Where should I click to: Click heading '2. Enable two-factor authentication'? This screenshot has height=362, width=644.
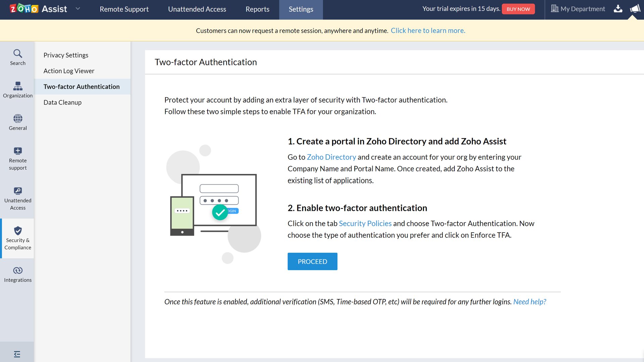click(357, 208)
